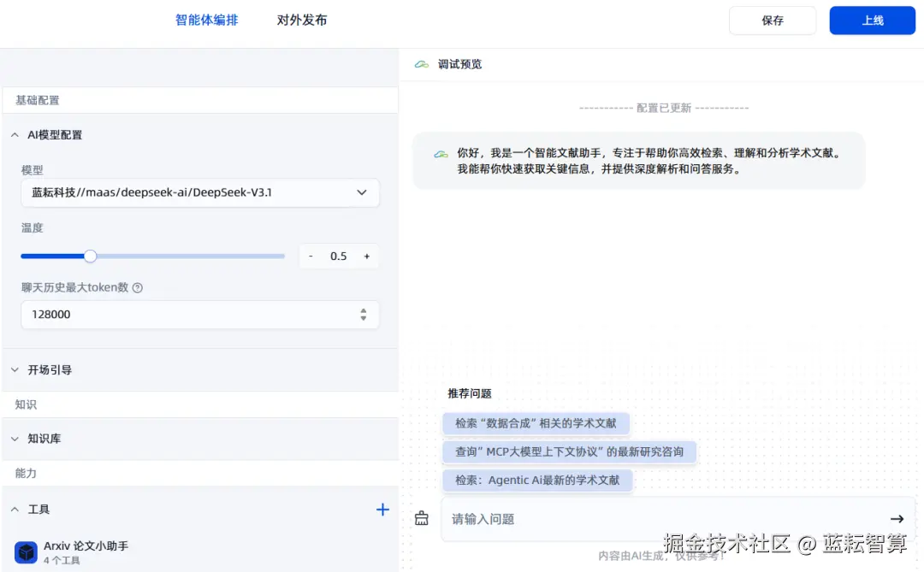Click the 推荐问题 heading
Screen dimensions: 924x572
[470, 393]
